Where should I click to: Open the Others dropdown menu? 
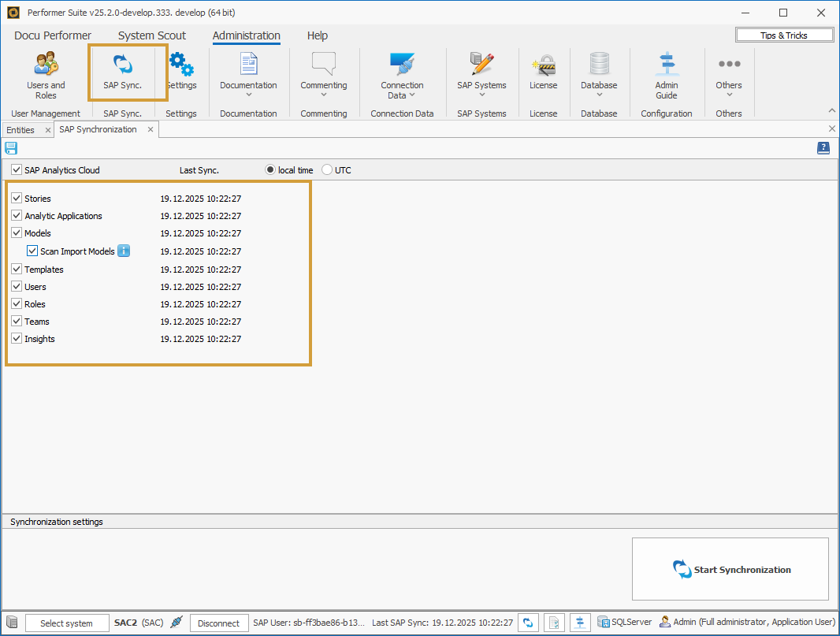click(728, 76)
